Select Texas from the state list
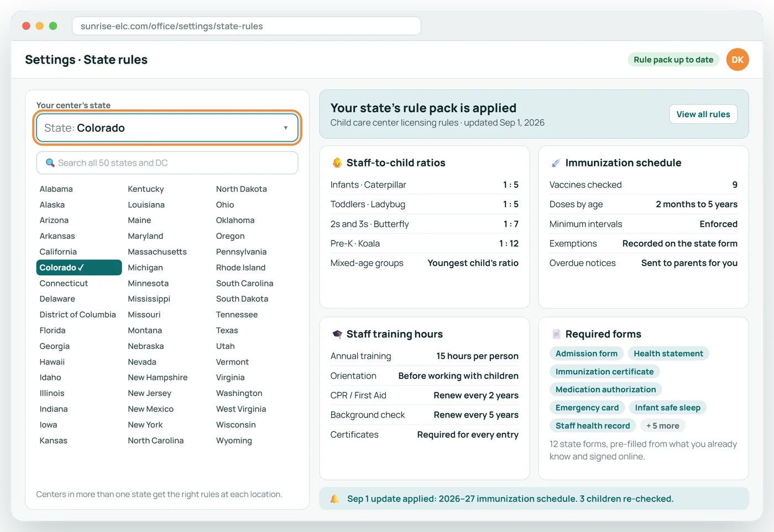774x532 pixels. pyautogui.click(x=227, y=330)
